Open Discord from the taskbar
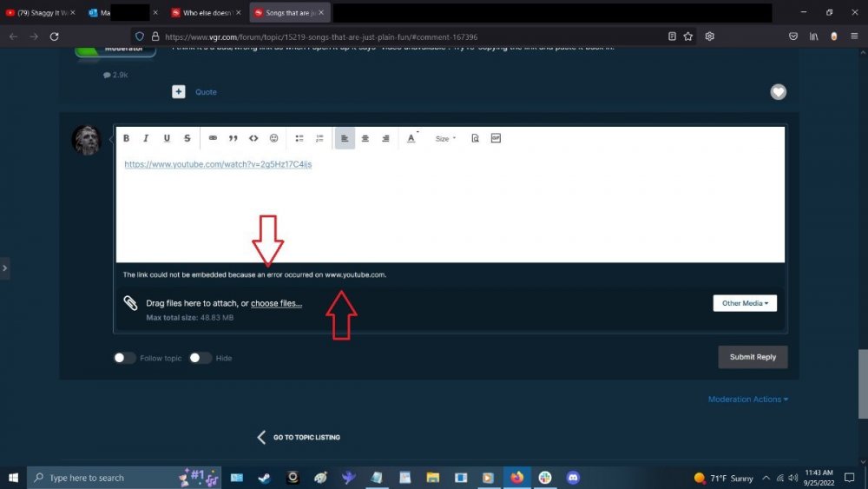This screenshot has width=868, height=489. 573,478
